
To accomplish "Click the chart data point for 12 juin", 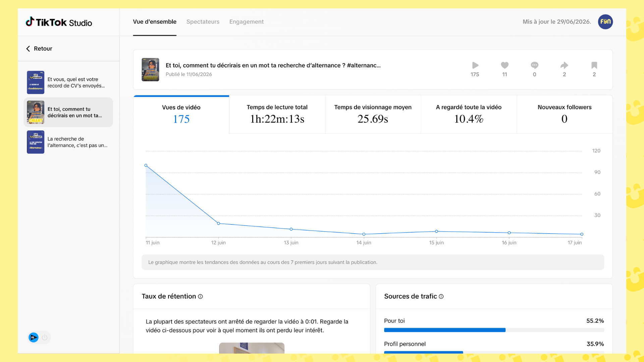I will [218, 224].
